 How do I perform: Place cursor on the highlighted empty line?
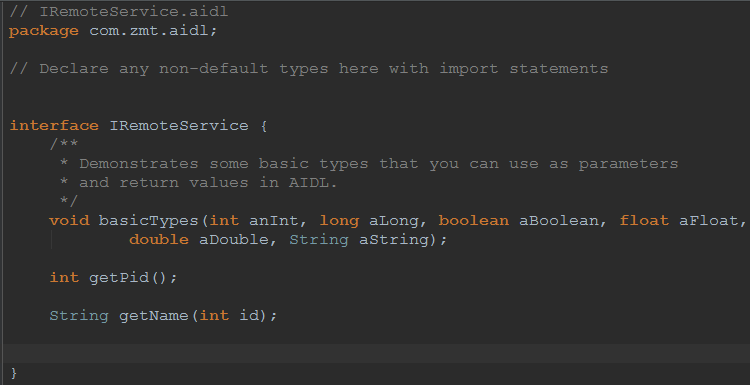click(375, 353)
